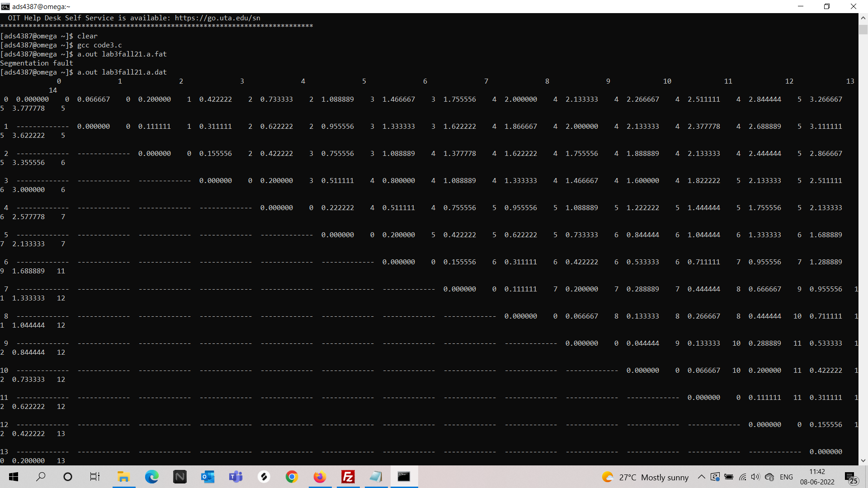Viewport: 868px width, 488px height.
Task: Launch Google Chrome from the taskbar
Action: [292, 477]
